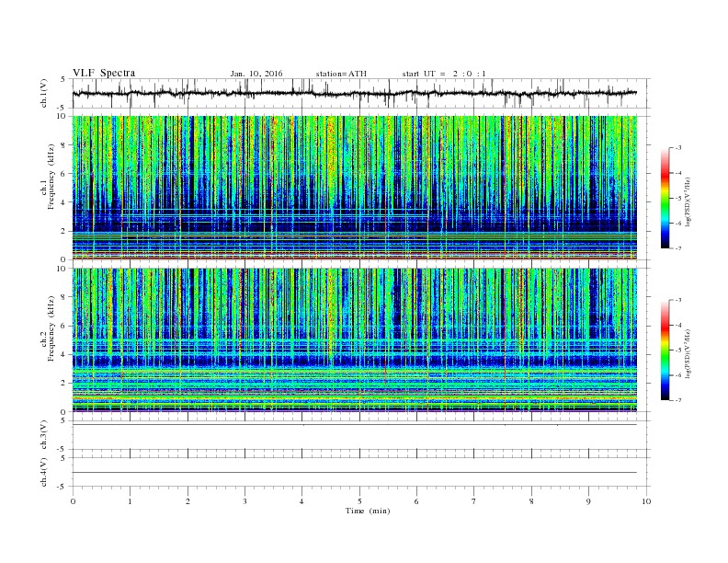Click inside the ch.2 spectrogram panel
This screenshot has height=563, width=728.
355,340
